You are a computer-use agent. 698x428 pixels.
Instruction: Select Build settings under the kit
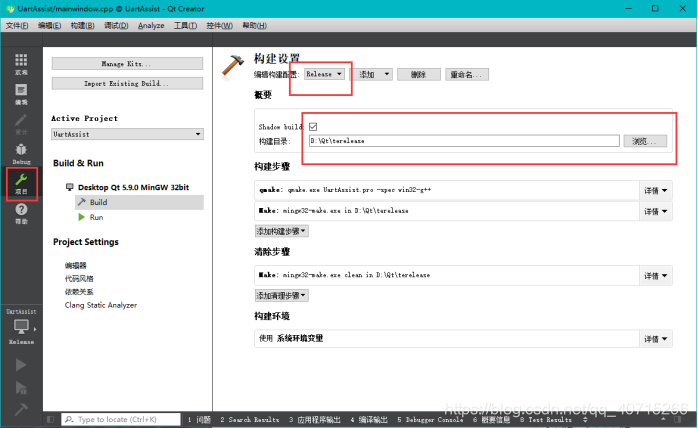[x=139, y=202]
